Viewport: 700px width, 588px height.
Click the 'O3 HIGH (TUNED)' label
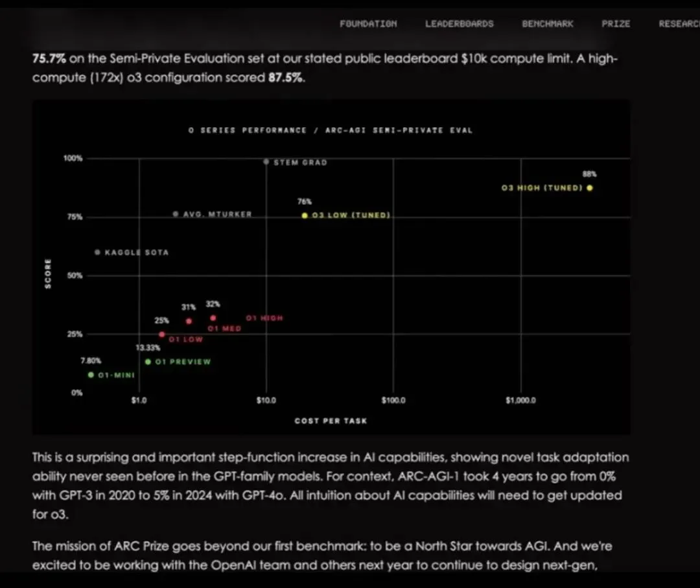point(542,188)
